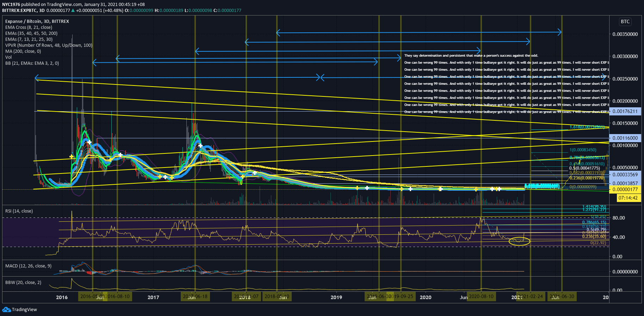The height and width of the screenshot is (316, 644).
Task: Click the 0.00250000 price axis value
Action: pos(625,79)
